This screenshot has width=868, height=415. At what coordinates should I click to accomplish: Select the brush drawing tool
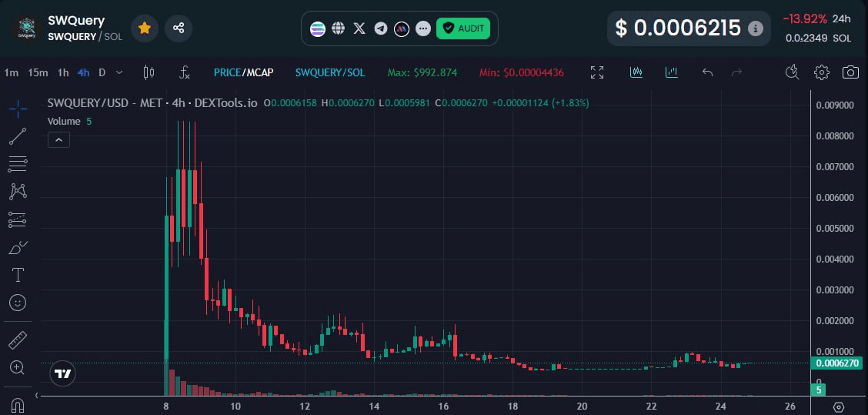pos(18,248)
